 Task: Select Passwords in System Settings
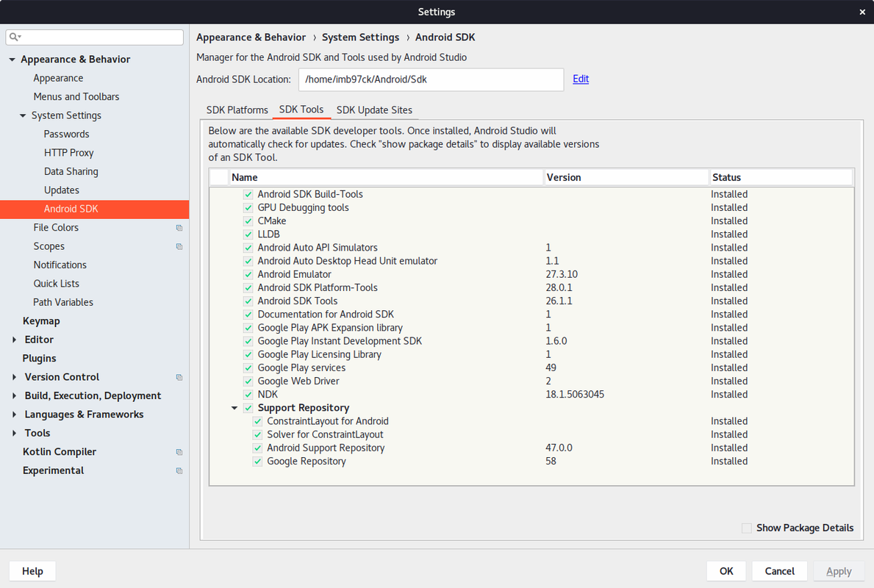pos(66,134)
